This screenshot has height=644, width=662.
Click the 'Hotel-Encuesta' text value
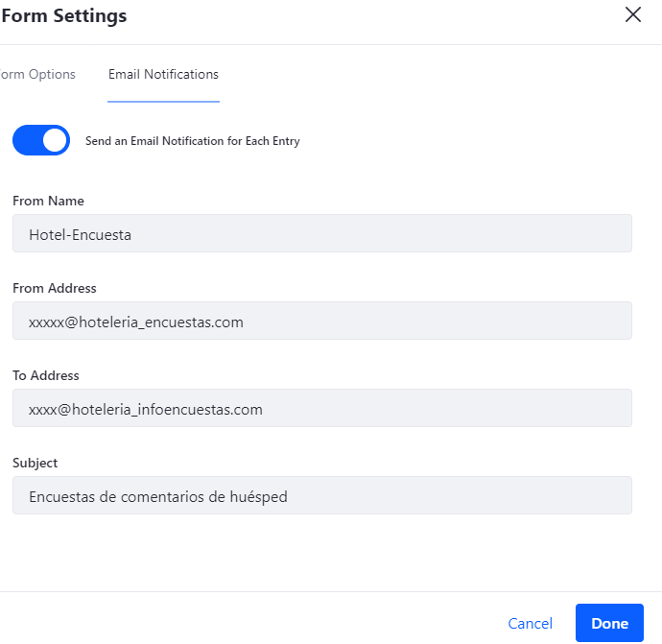[80, 234]
